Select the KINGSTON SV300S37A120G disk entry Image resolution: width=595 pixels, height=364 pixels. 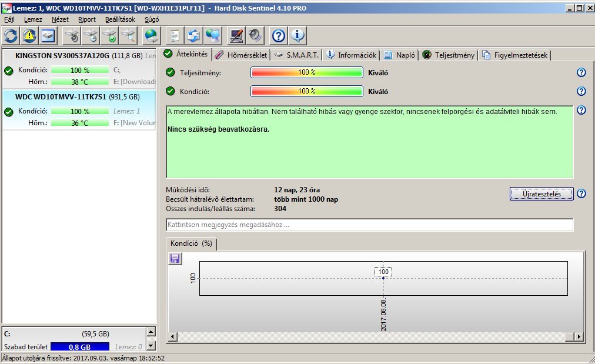click(79, 68)
